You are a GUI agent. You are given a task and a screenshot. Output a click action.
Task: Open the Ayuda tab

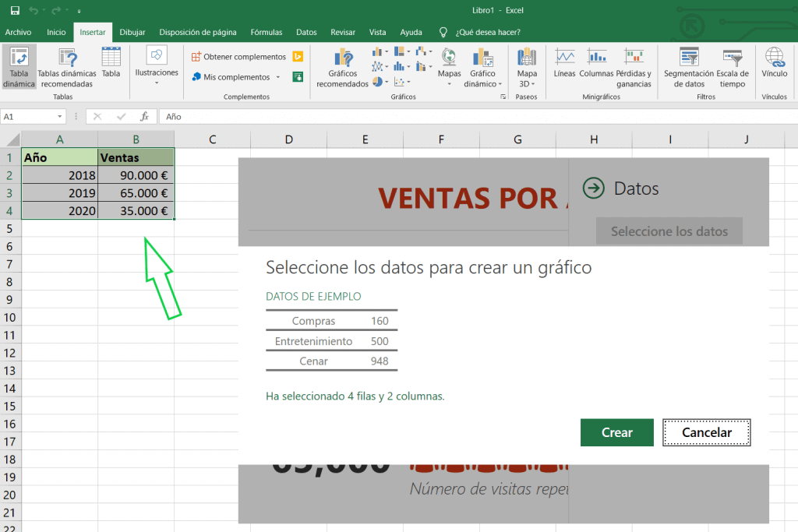tap(411, 32)
